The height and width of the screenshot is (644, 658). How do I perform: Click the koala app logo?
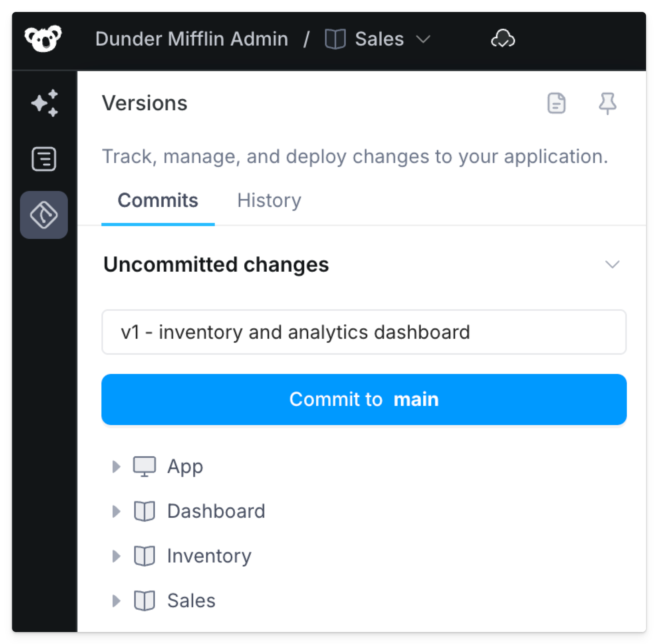43,38
